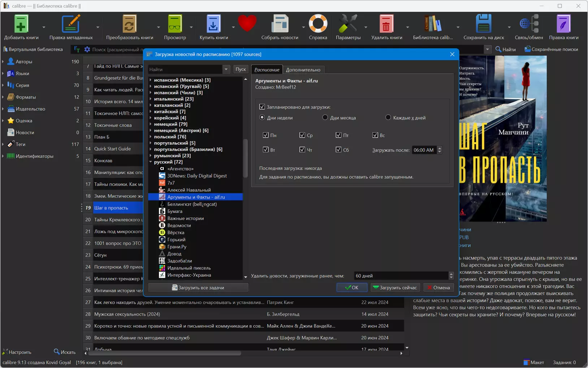Open the Help lifebuoy icon
Viewport: 588px width, 368px height.
[x=318, y=24]
